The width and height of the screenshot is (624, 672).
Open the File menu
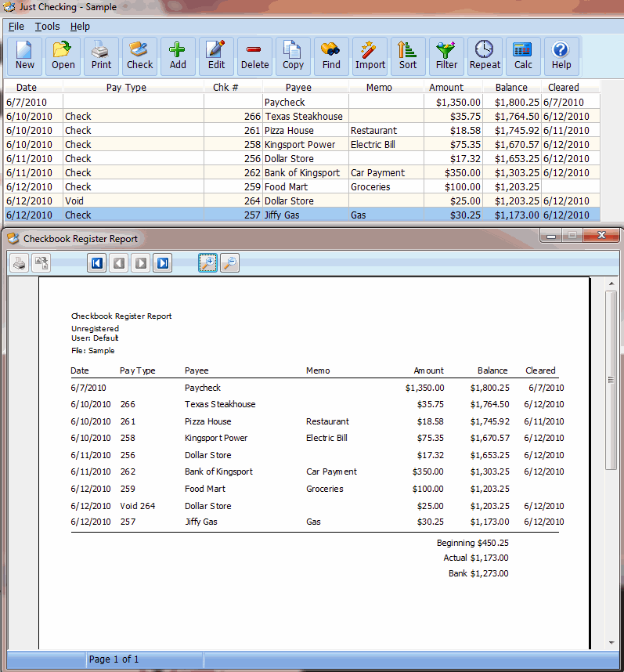[16, 27]
